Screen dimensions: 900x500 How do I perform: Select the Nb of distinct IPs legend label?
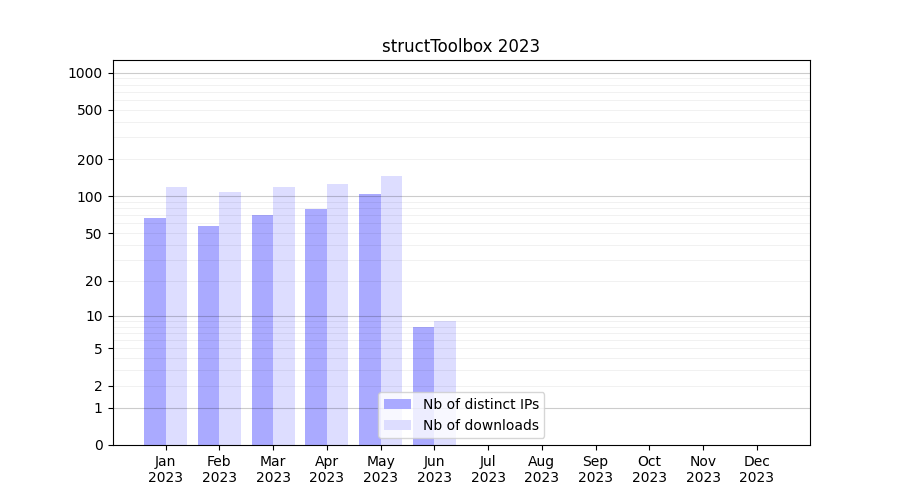480,404
